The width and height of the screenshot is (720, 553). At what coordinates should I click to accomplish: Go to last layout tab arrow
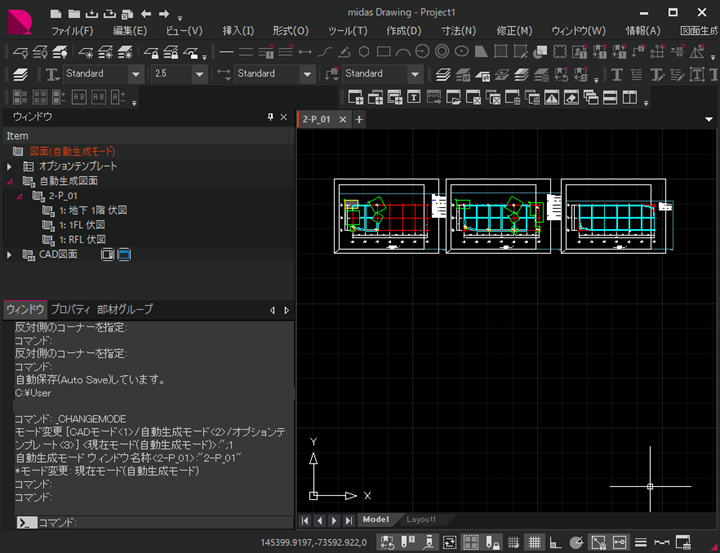pyautogui.click(x=349, y=520)
